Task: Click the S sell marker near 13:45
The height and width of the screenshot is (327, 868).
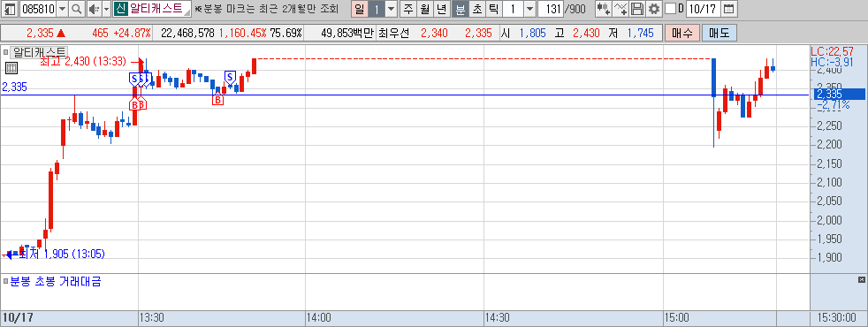Action: (230, 77)
